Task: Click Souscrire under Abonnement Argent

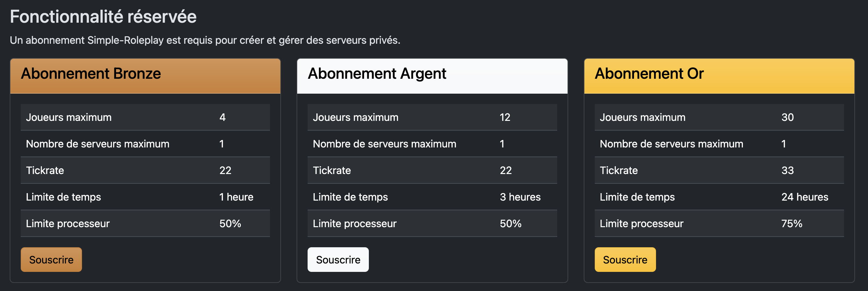Action: pyautogui.click(x=338, y=260)
